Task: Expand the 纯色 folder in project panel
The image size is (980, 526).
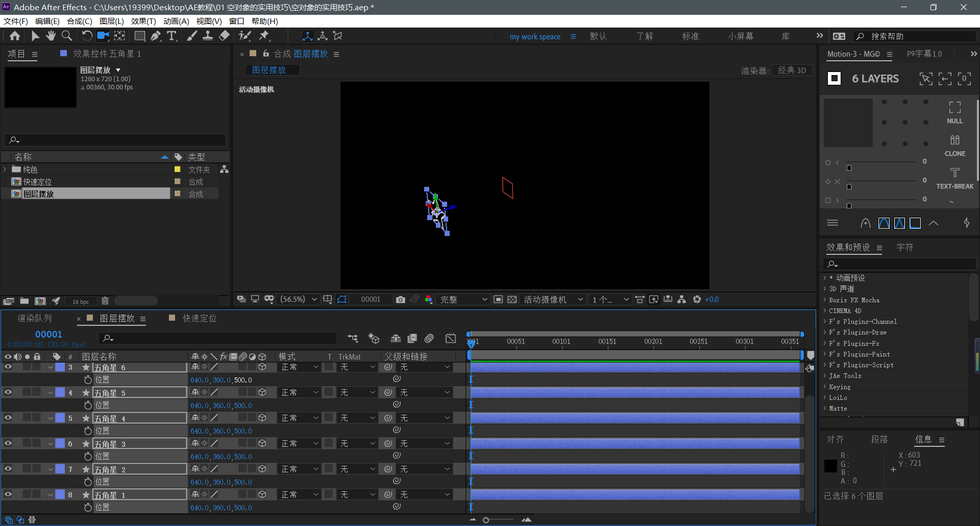Action: tap(5, 169)
